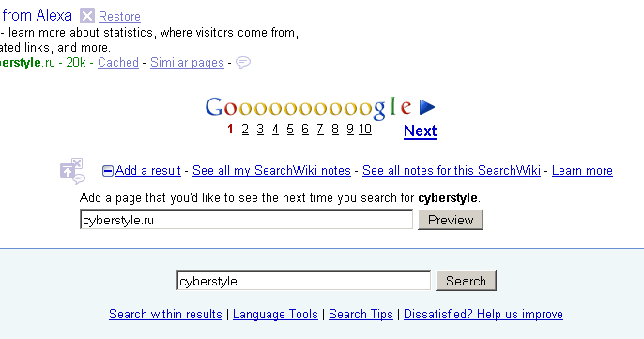644x339 pixels.
Task: Focus the bottom cyberstyle search box
Action: [304, 281]
